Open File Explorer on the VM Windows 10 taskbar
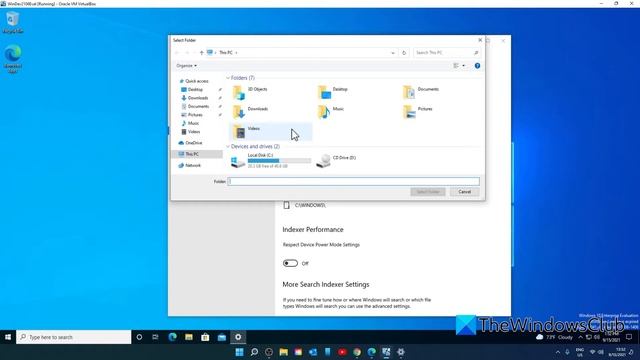The image size is (640, 360). click(x=189, y=337)
